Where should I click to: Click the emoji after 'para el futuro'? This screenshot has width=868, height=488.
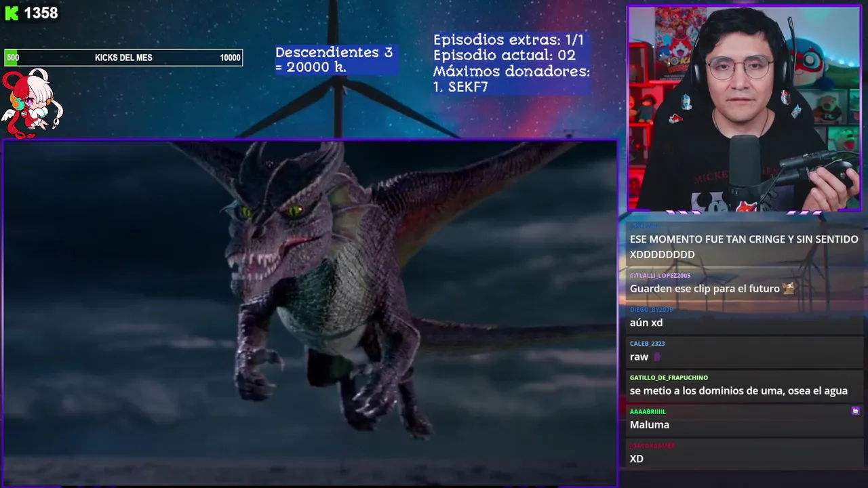click(x=788, y=288)
